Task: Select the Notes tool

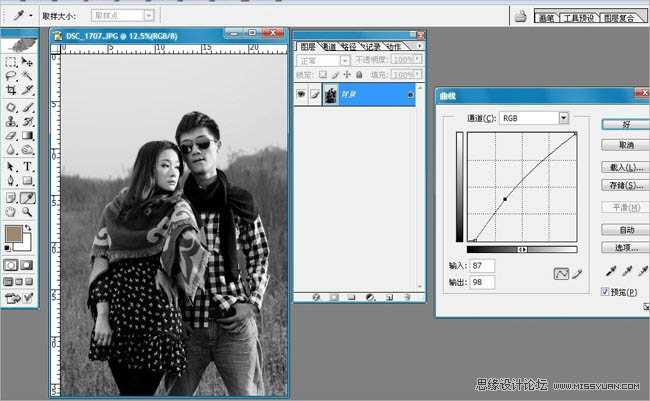Action: click(11, 198)
